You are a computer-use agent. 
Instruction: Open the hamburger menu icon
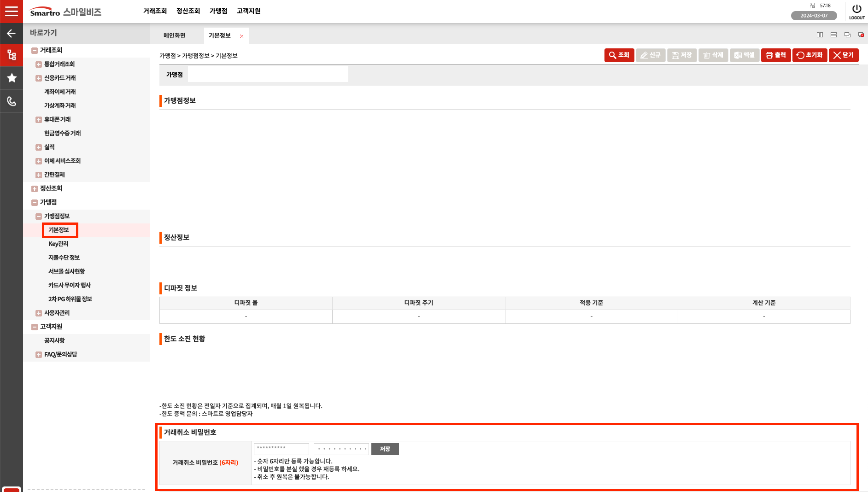[12, 11]
